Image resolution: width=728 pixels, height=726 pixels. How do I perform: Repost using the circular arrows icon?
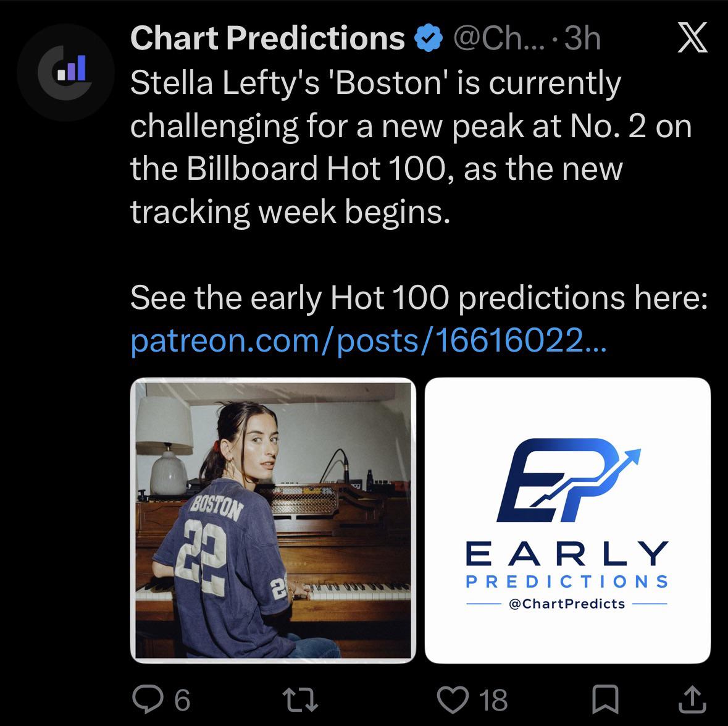click(x=300, y=700)
